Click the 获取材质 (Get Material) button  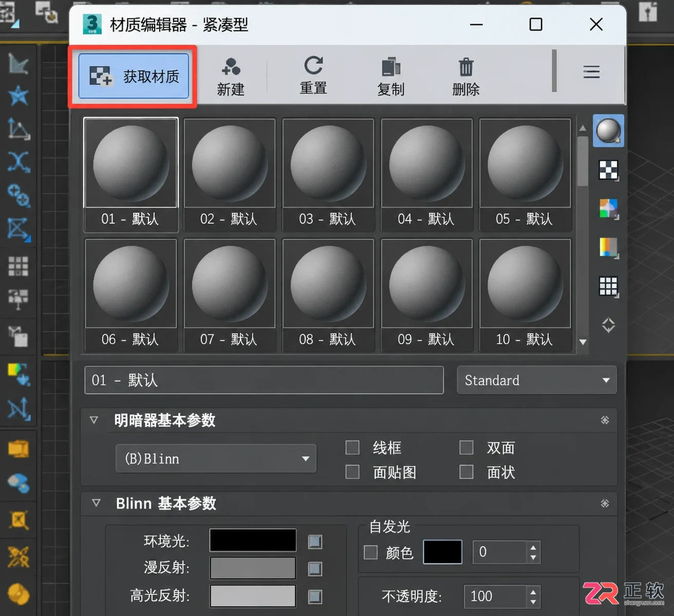[134, 76]
